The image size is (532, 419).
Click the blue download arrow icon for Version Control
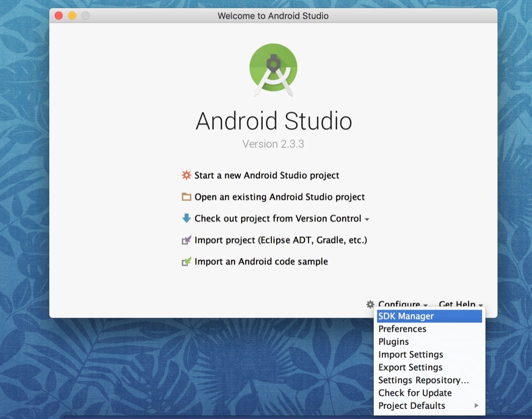click(x=187, y=218)
